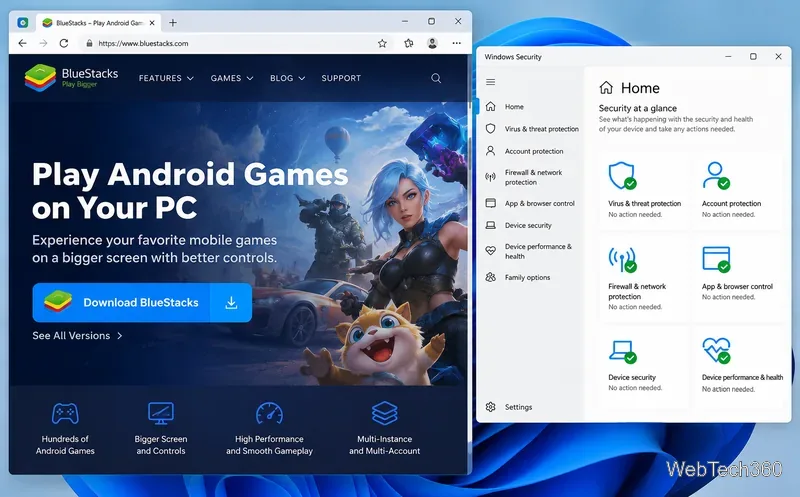
Task: Click the Account protection tile label
Action: point(732,204)
